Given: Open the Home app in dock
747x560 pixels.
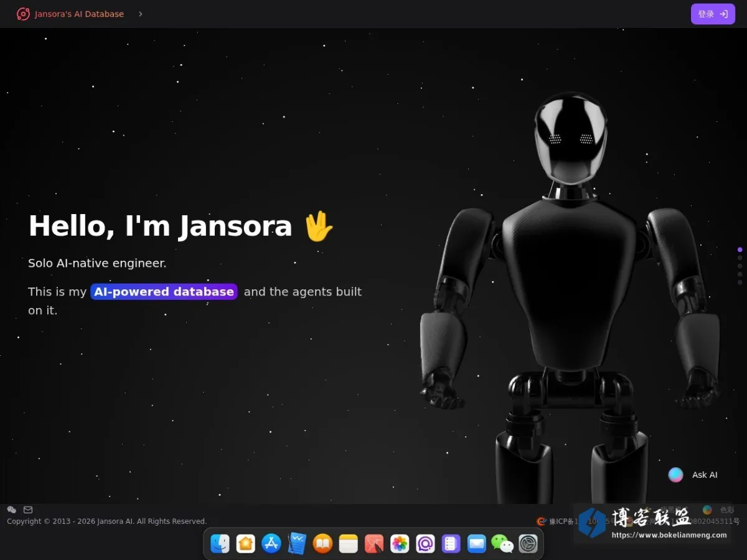Looking at the screenshot, I should [x=245, y=544].
